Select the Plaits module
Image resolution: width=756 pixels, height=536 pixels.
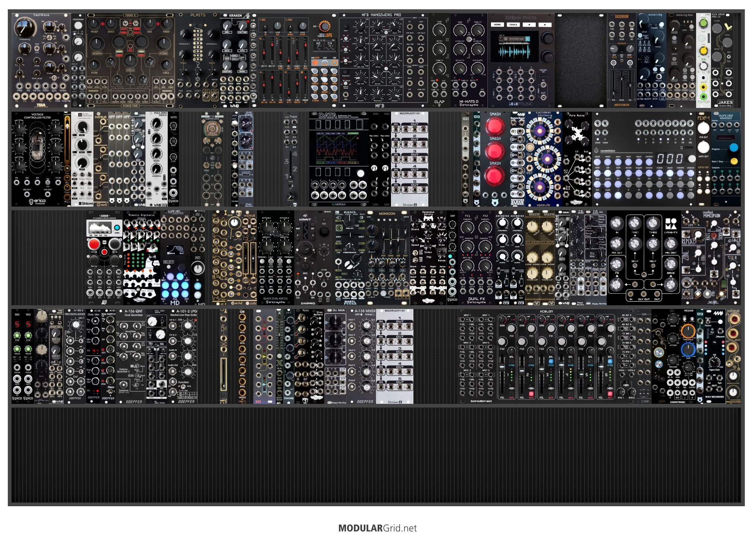[198, 61]
